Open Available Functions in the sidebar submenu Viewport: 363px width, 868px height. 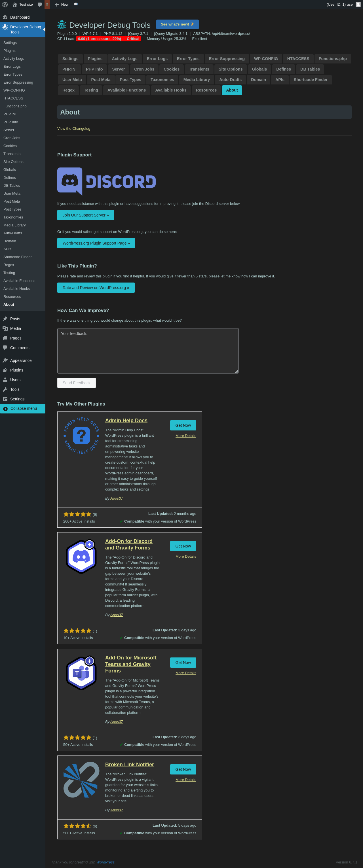tap(19, 281)
